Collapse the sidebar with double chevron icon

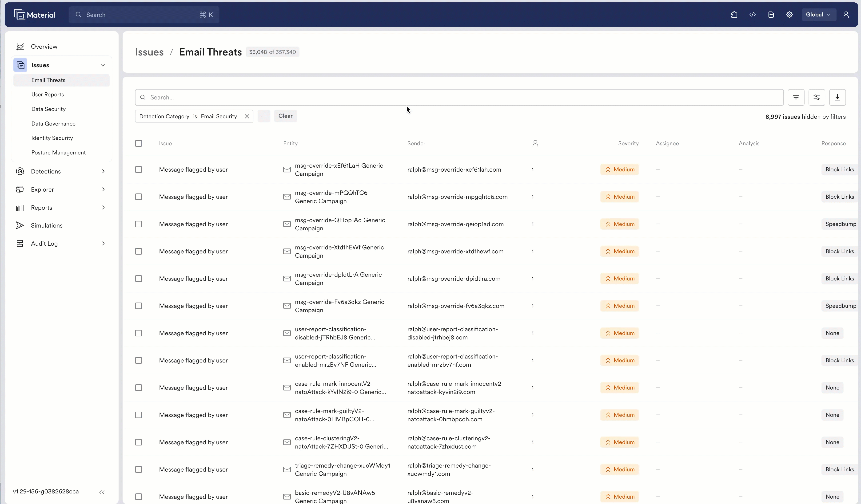[102, 492]
